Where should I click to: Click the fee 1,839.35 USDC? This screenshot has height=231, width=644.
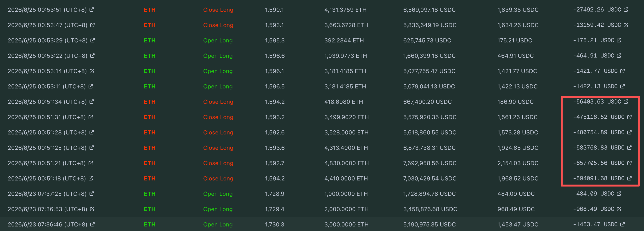pyautogui.click(x=518, y=10)
